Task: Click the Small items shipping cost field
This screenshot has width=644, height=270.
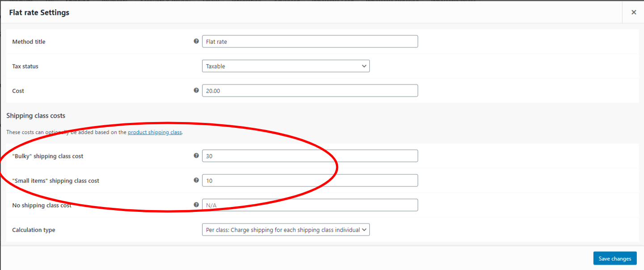Action: pos(310,181)
